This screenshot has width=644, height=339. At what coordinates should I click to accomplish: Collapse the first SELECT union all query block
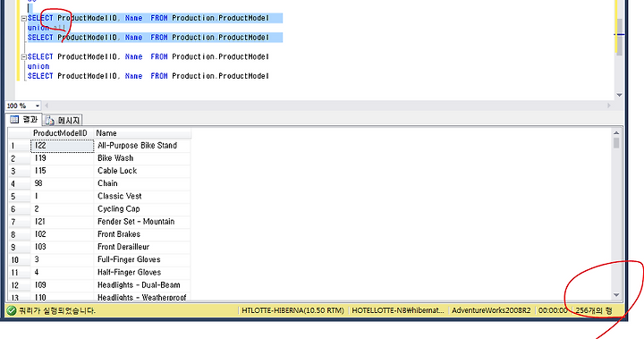pyautogui.click(x=24, y=19)
